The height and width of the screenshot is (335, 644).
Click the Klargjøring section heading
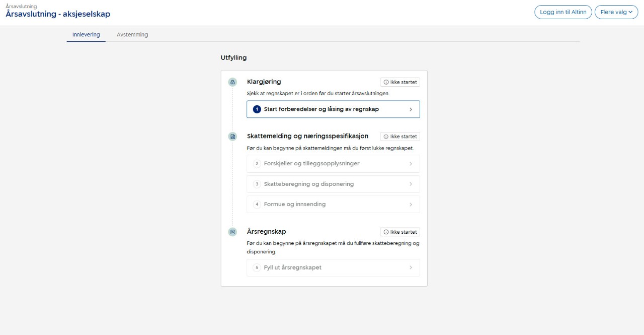click(264, 82)
